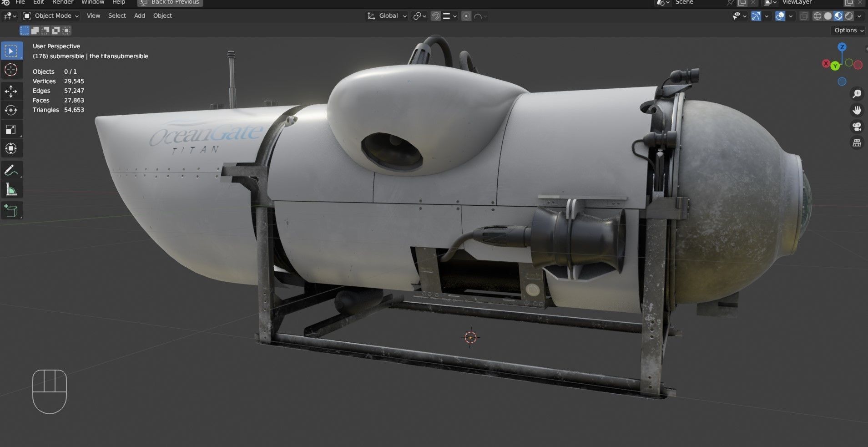Screen dimensions: 868x447
Task: Open the Window menu
Action: point(93,2)
